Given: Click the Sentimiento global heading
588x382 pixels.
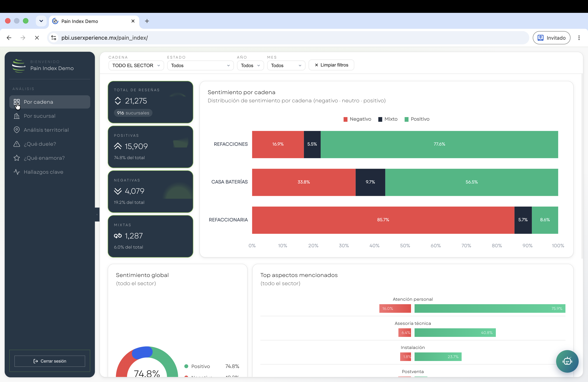Looking at the screenshot, I should point(142,275).
